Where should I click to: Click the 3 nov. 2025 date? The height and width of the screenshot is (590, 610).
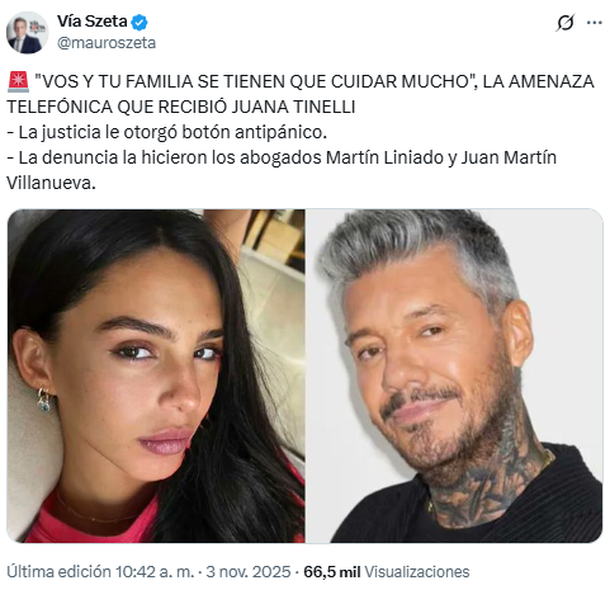(248, 571)
